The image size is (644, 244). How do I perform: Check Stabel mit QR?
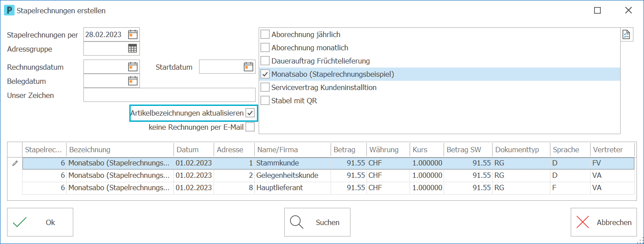click(x=265, y=101)
